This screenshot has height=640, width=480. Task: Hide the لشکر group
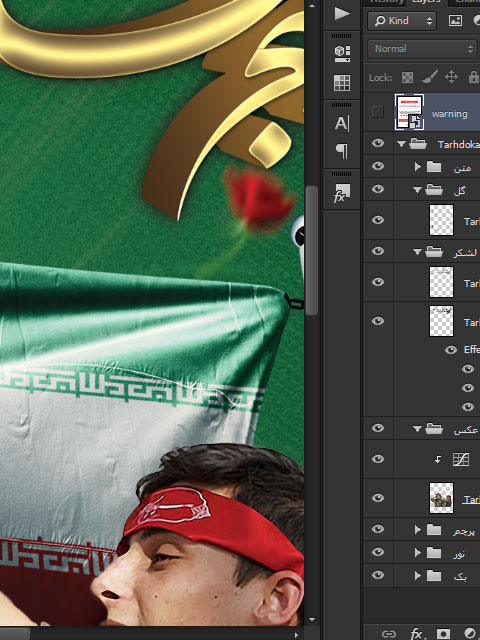pyautogui.click(x=378, y=251)
